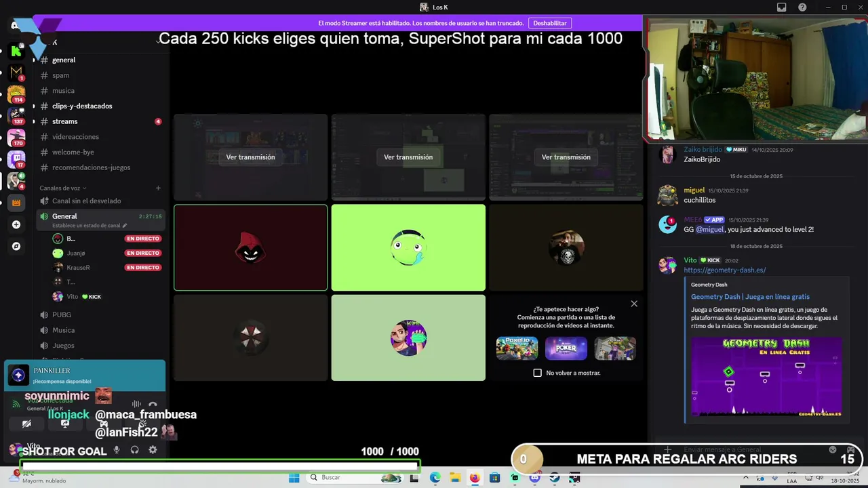This screenshot has height=488, width=868.
Task: Open User Settings gear icon
Action: point(153,449)
